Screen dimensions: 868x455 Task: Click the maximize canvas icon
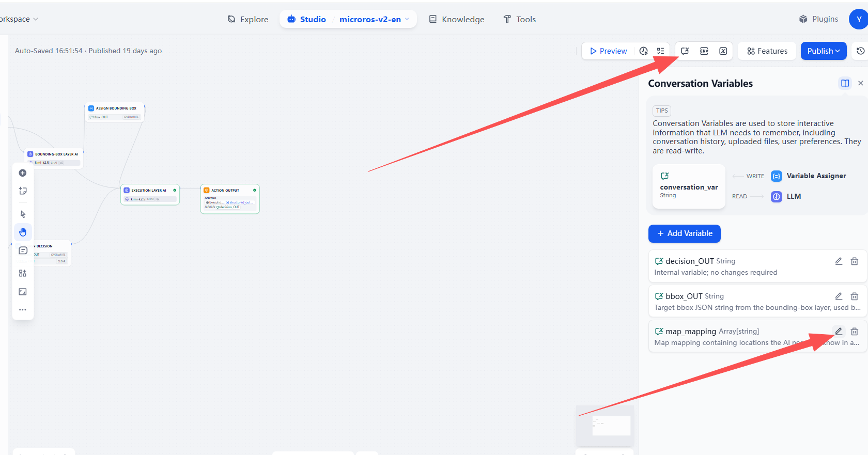tap(23, 292)
